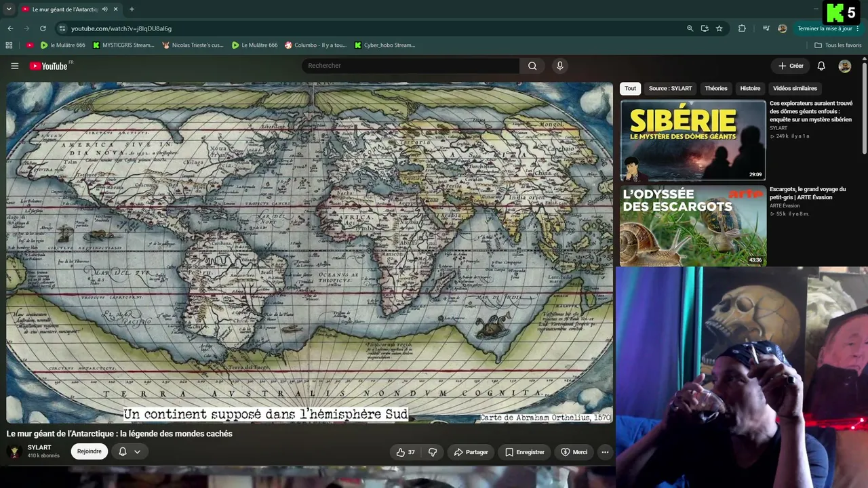The height and width of the screenshot is (488, 868).
Task: Go back to the previous page
Action: tap(10, 28)
